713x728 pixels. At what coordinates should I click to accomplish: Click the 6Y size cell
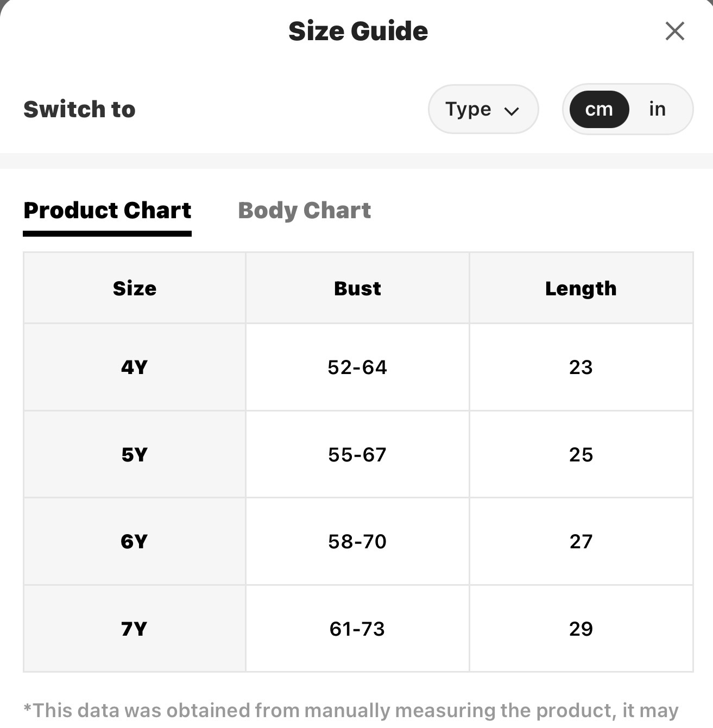pos(135,541)
